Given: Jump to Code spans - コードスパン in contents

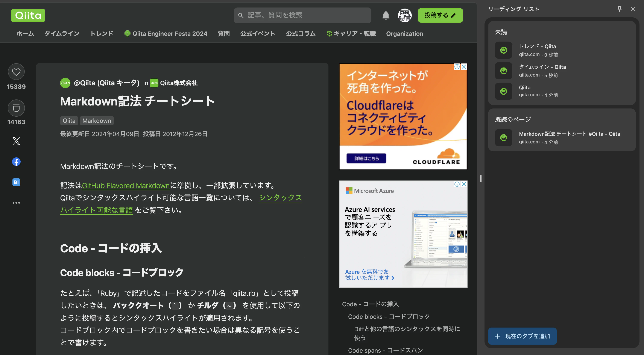Looking at the screenshot, I should click(386, 350).
